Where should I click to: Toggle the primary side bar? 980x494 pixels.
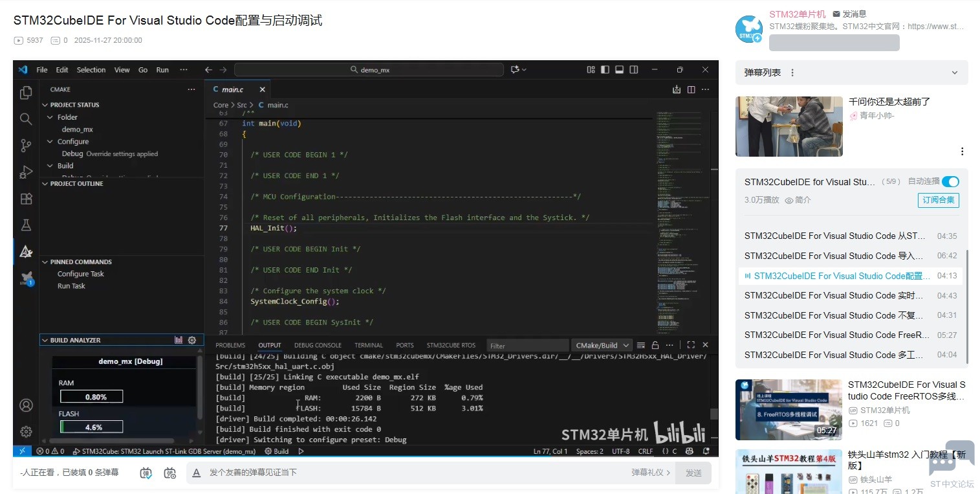(x=605, y=70)
